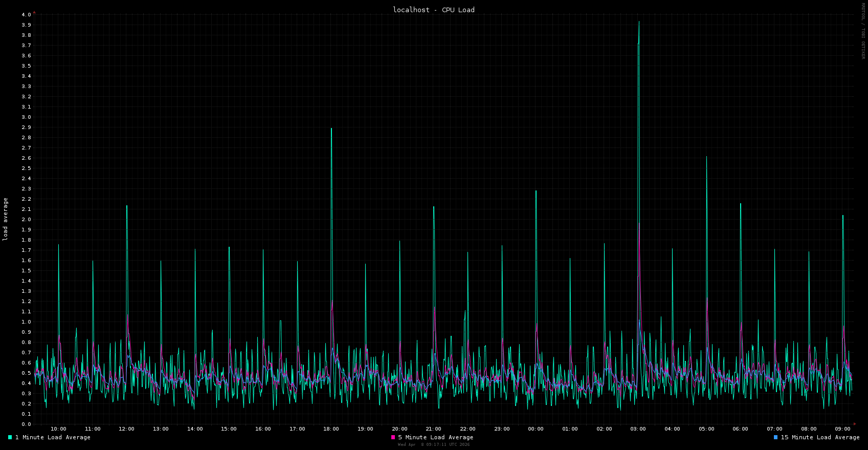Click the 'localhost - CPU Load' chart title
Viewport: 868px width, 450px height.
[434, 10]
